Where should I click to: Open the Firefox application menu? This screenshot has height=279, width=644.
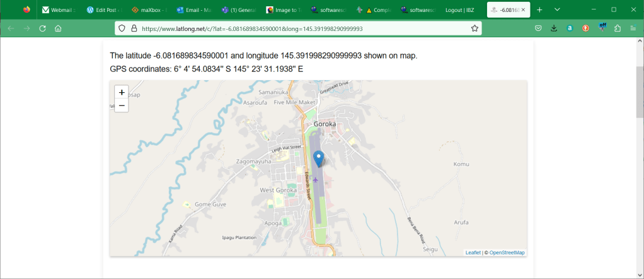point(633,28)
